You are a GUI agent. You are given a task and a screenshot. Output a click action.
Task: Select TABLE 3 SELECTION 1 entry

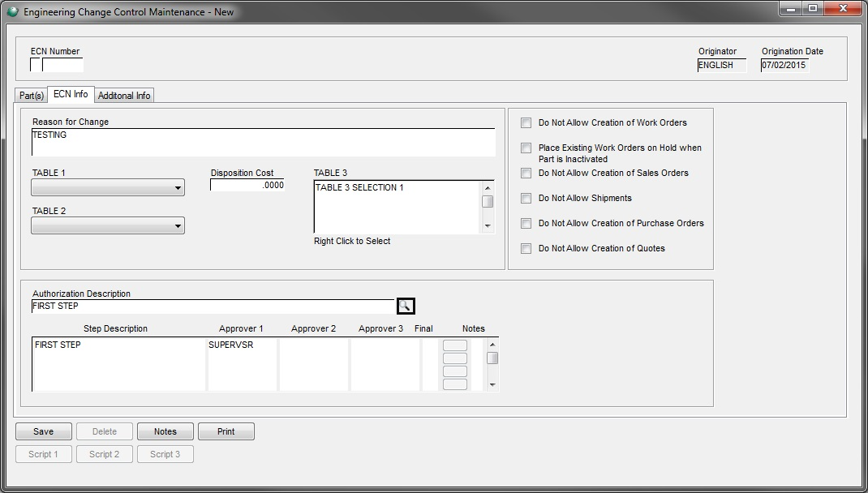(x=359, y=187)
